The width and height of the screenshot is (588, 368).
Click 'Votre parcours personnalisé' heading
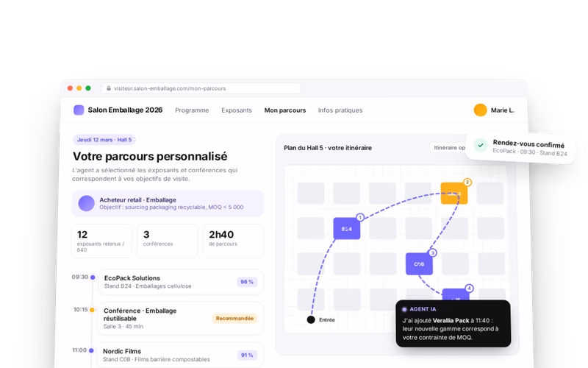coord(150,156)
